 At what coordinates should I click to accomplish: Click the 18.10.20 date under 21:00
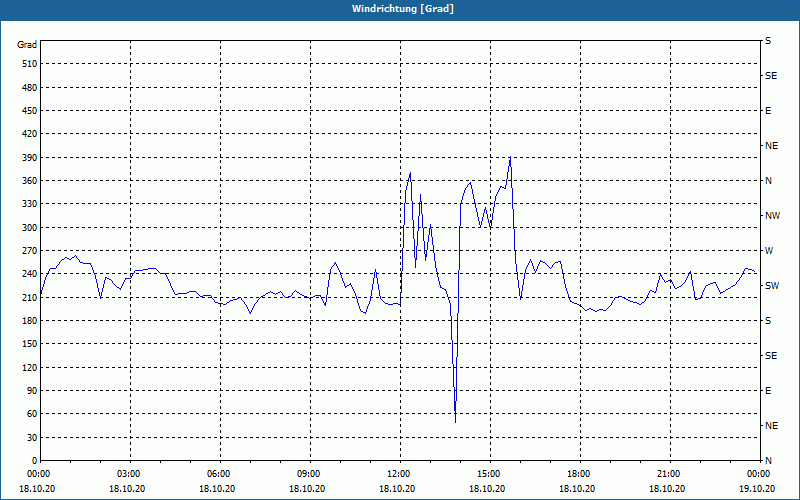(x=667, y=489)
